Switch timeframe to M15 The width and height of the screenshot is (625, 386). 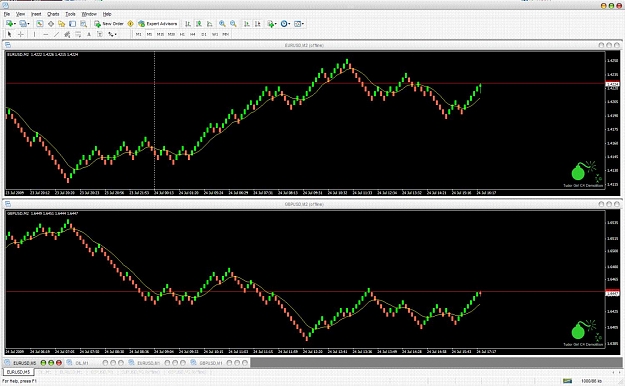[160, 34]
